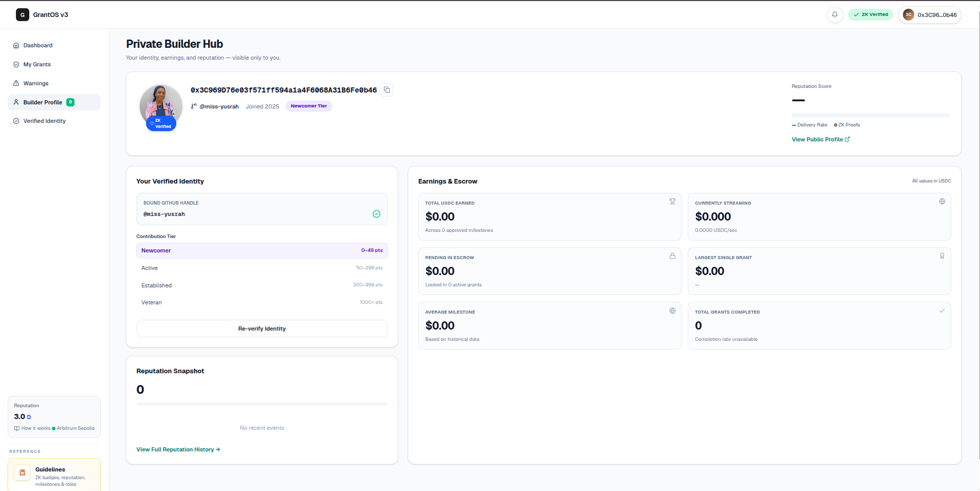Click the How it works link

pos(32,428)
